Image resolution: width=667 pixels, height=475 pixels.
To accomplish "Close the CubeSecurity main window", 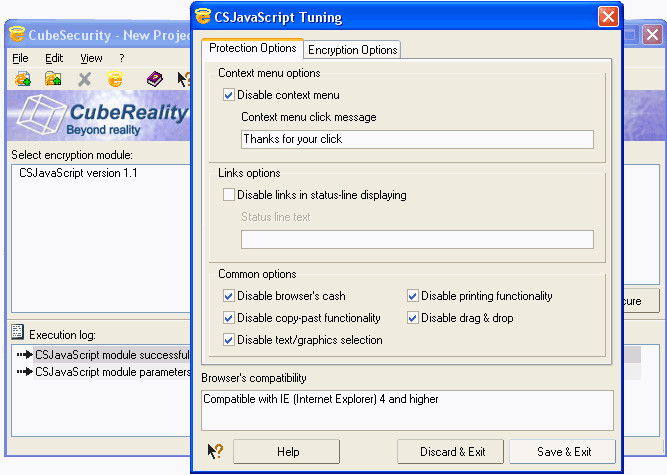I will pos(653,35).
